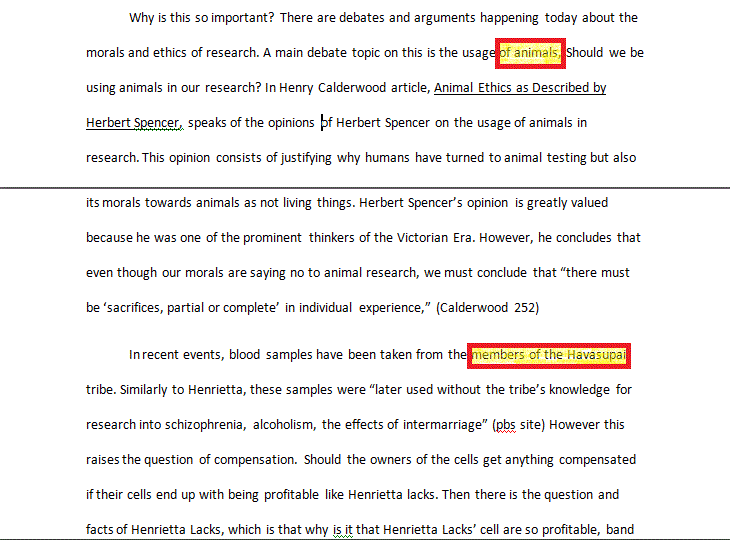The image size is (730, 540).
Task: Click the highlighted "members of the Havasupai" text
Action: tap(550, 355)
